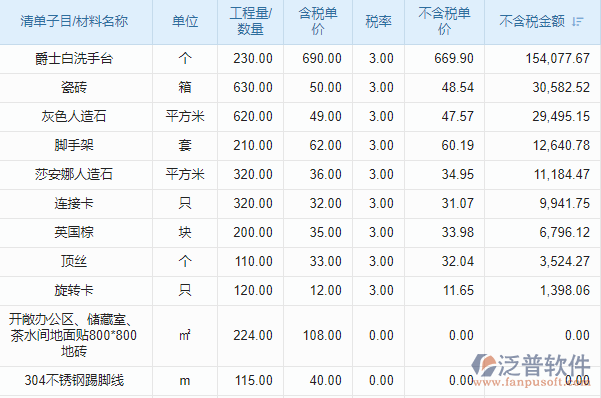The image size is (601, 398).
Task: Click the quantity 630.00
Action: coord(253,87)
